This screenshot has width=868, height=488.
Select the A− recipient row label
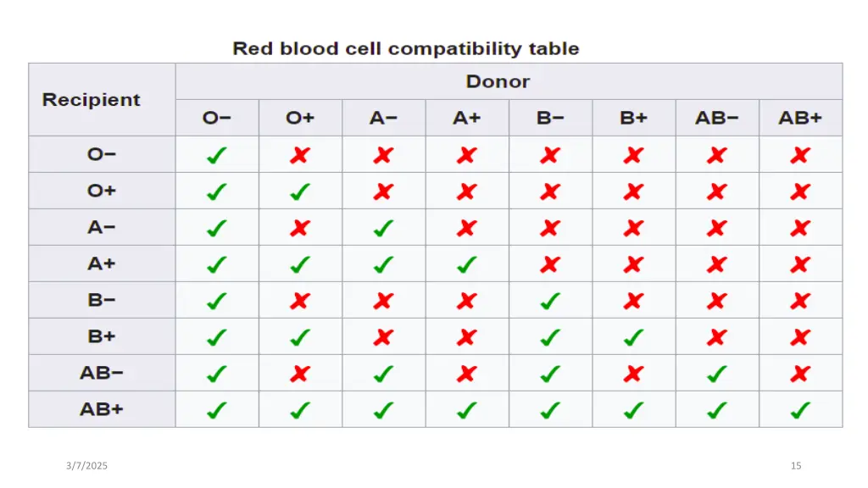102,227
